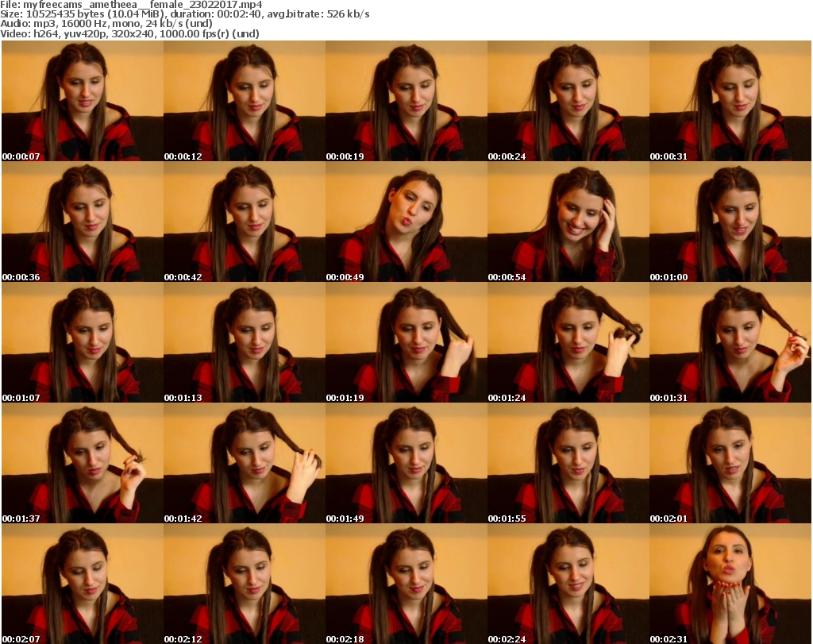The width and height of the screenshot is (813, 644).
Task: Click the thumbnail labeled 00:01:31
Action: click(x=730, y=343)
